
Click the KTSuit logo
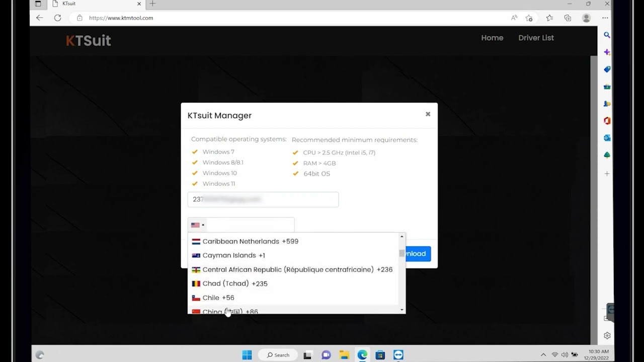(x=89, y=40)
